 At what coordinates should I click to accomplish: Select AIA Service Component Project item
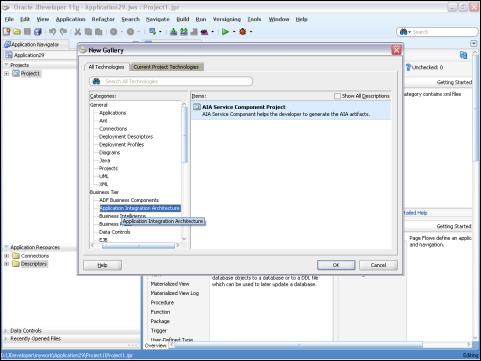tap(291, 110)
